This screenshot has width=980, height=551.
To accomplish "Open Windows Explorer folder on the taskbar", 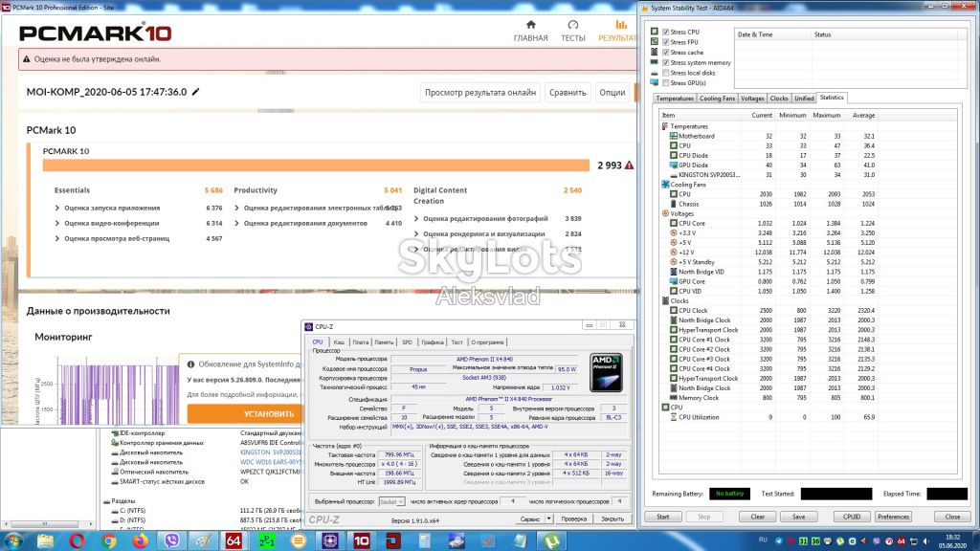I will (x=45, y=540).
